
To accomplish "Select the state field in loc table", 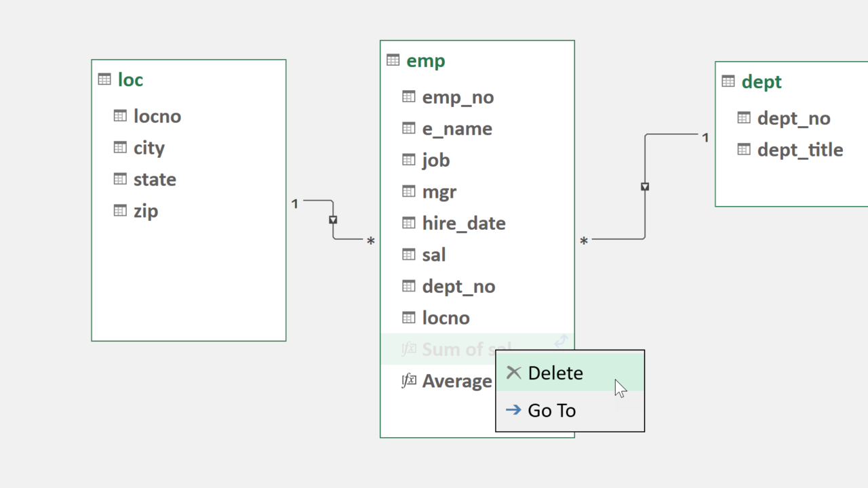I will (155, 180).
